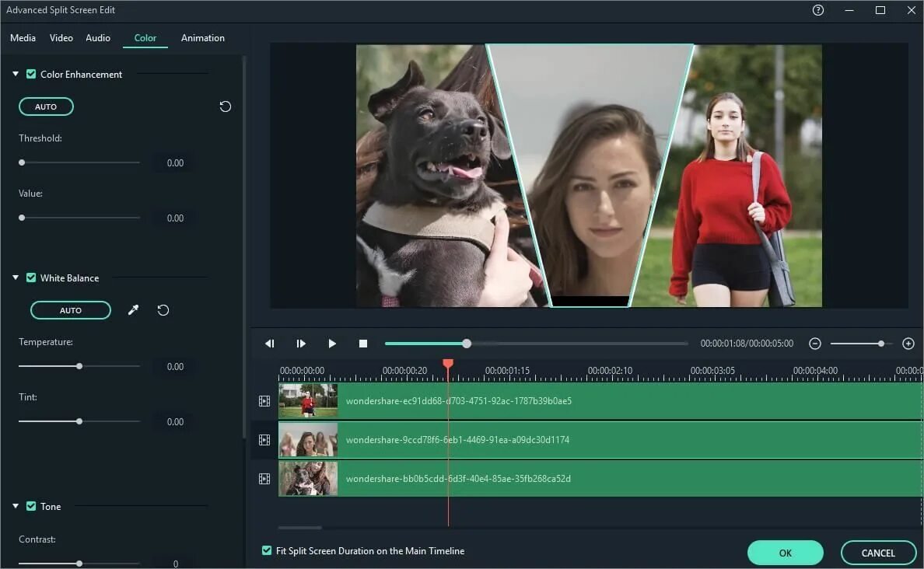Click the timeline horizontal scrollbar

coord(300,528)
